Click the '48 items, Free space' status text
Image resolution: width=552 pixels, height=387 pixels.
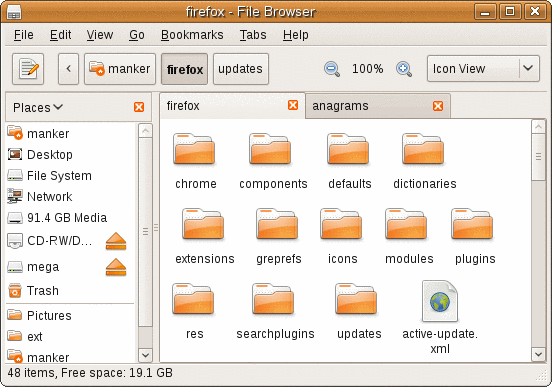pyautogui.click(x=90, y=373)
